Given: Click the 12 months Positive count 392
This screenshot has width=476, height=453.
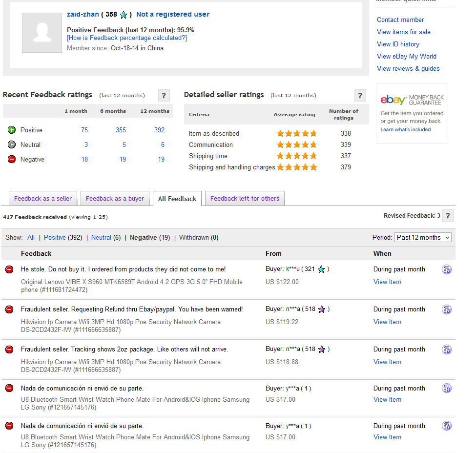Looking at the screenshot, I should [159, 130].
